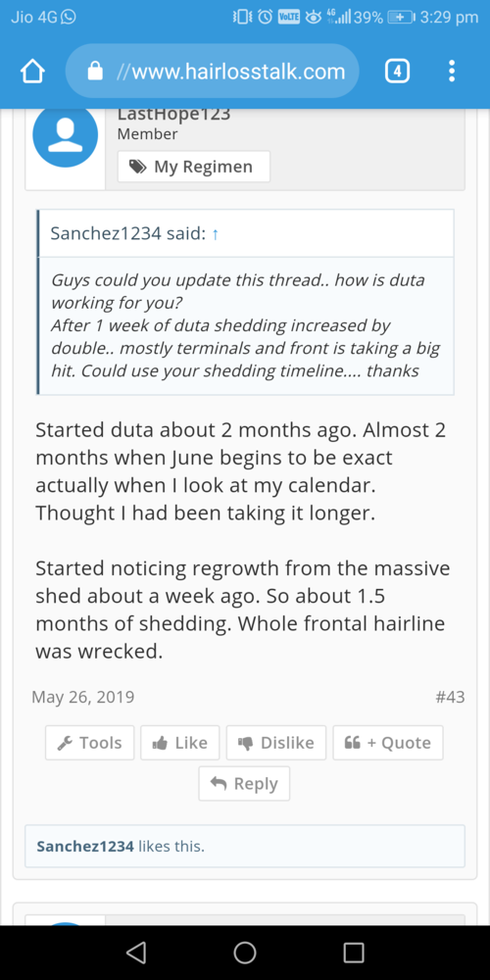Tap the browser home icon
Screen dimensions: 490x980
(32, 72)
